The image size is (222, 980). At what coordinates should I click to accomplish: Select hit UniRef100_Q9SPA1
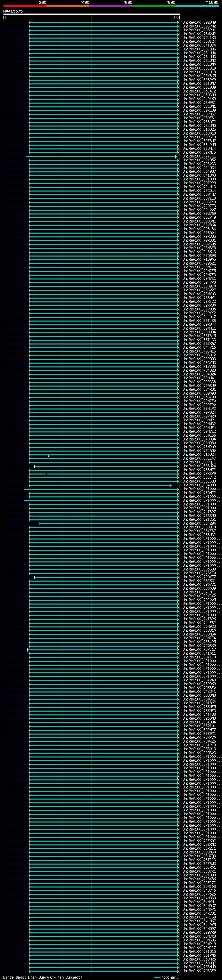pos(199,30)
